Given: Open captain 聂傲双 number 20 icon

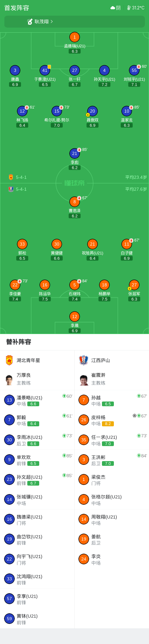Looking at the screenshot, I should (93, 111).
